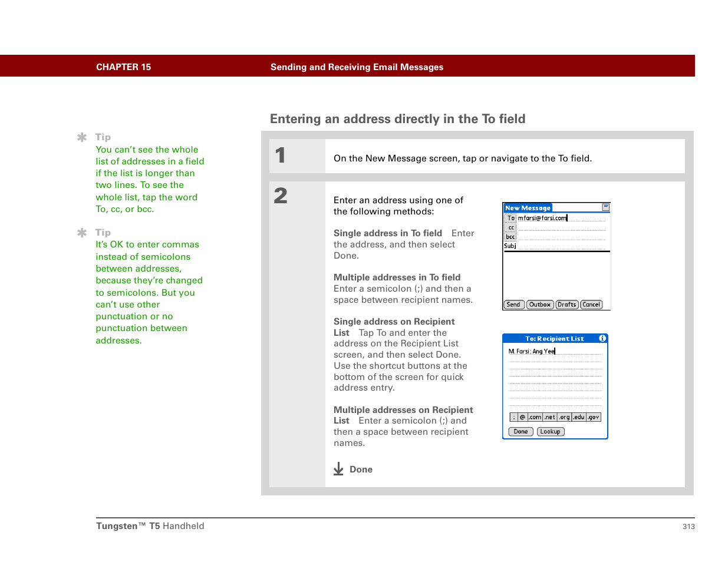Click the CHAPTER 15 header text
Screen dimensions: 728x562
click(123, 67)
